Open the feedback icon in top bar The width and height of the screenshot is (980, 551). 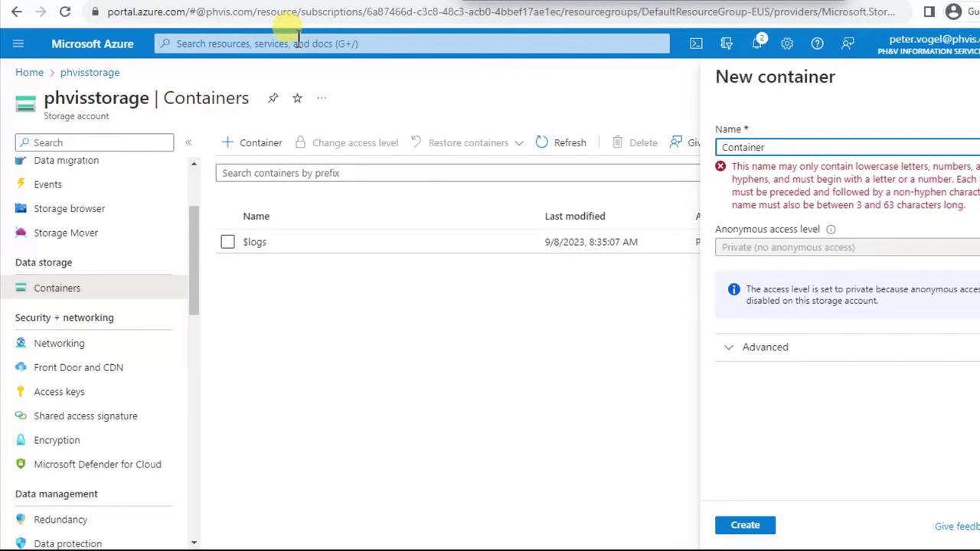(x=848, y=44)
